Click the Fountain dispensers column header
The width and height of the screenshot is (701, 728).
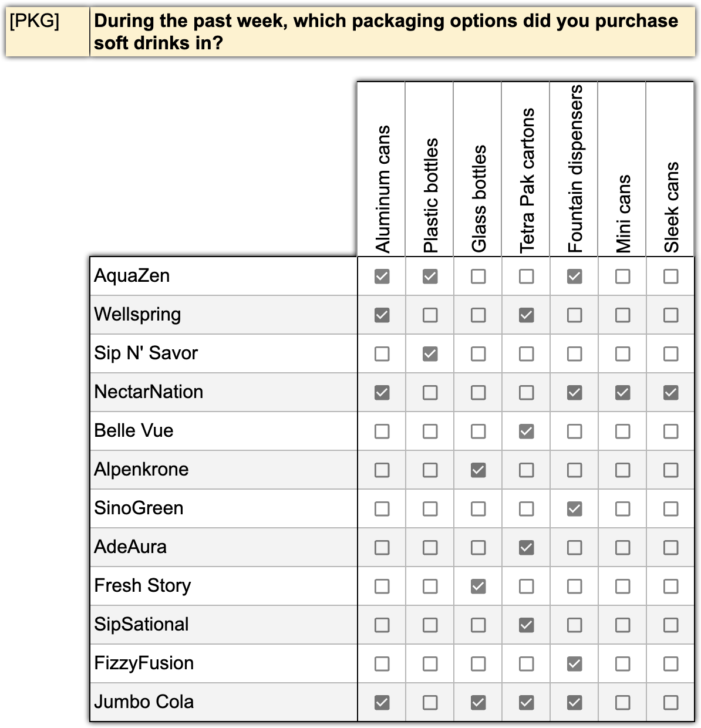pyautogui.click(x=574, y=169)
